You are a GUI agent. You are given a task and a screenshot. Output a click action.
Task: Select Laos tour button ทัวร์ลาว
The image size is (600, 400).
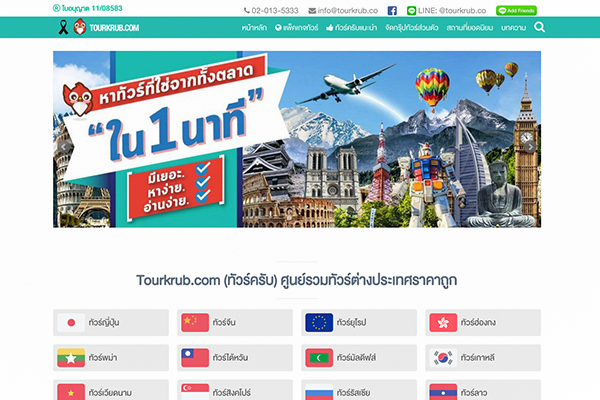coord(483,390)
